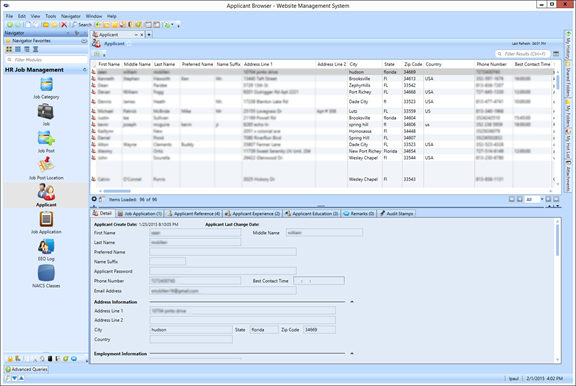This screenshot has width=576, height=386.
Task: Close the Applicant document tab
Action: coord(142,35)
